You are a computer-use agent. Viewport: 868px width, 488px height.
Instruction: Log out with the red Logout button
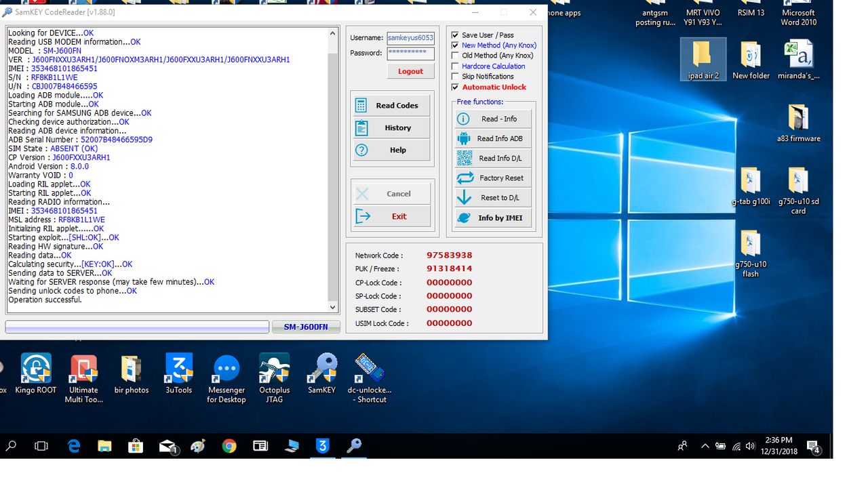[x=410, y=71]
